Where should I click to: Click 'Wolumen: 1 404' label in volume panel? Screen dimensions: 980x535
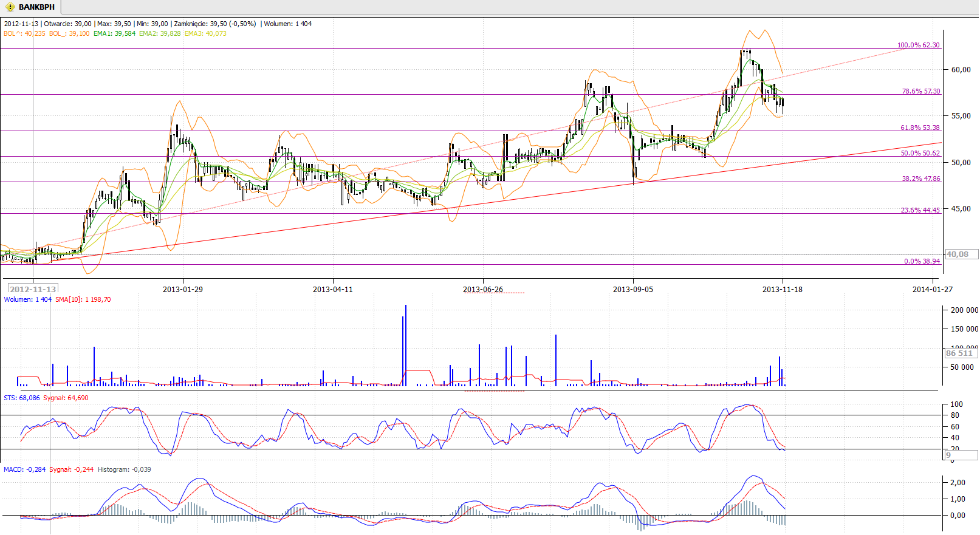pyautogui.click(x=28, y=299)
